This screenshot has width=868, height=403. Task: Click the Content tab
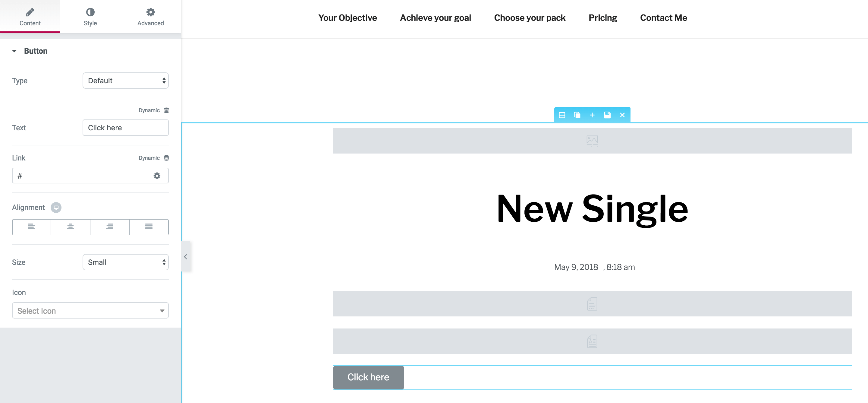click(30, 18)
